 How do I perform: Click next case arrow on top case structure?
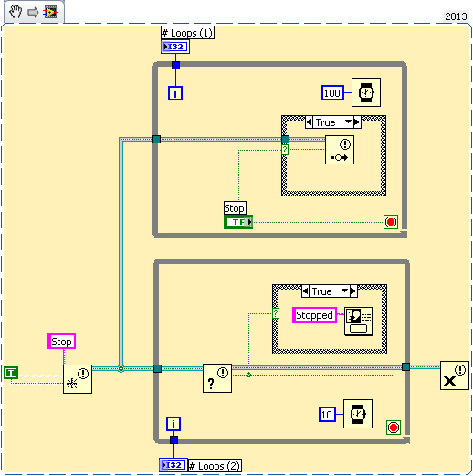click(357, 122)
